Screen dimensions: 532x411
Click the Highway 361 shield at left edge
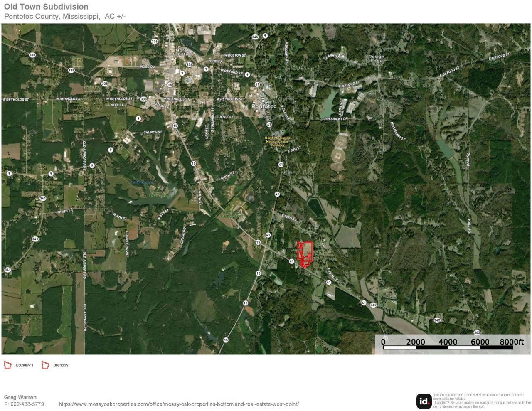[x=7, y=270]
